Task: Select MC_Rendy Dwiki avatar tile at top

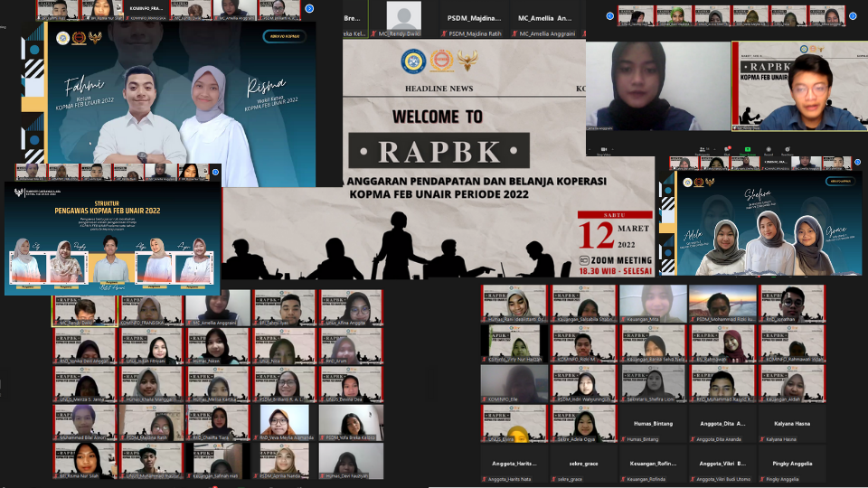Action: [x=403, y=19]
